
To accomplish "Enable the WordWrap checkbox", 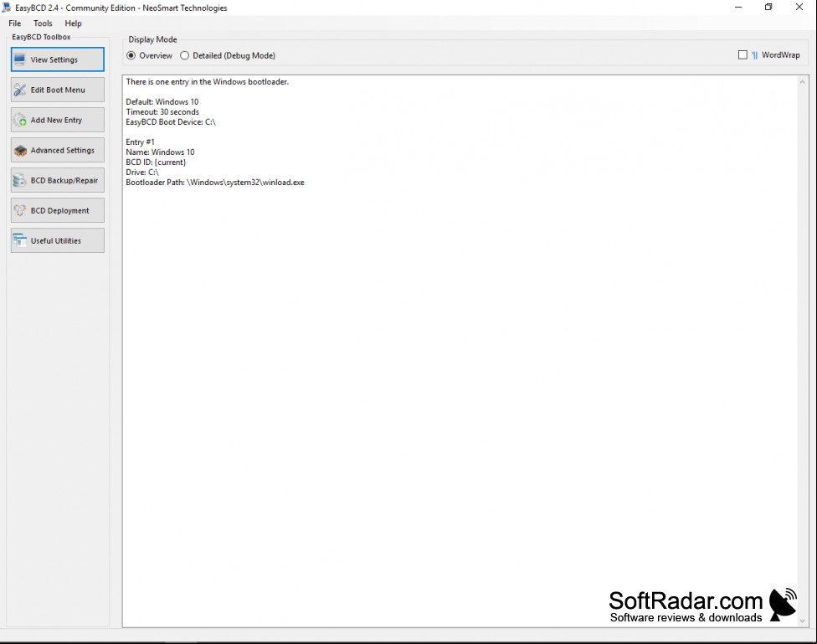I will (x=742, y=54).
